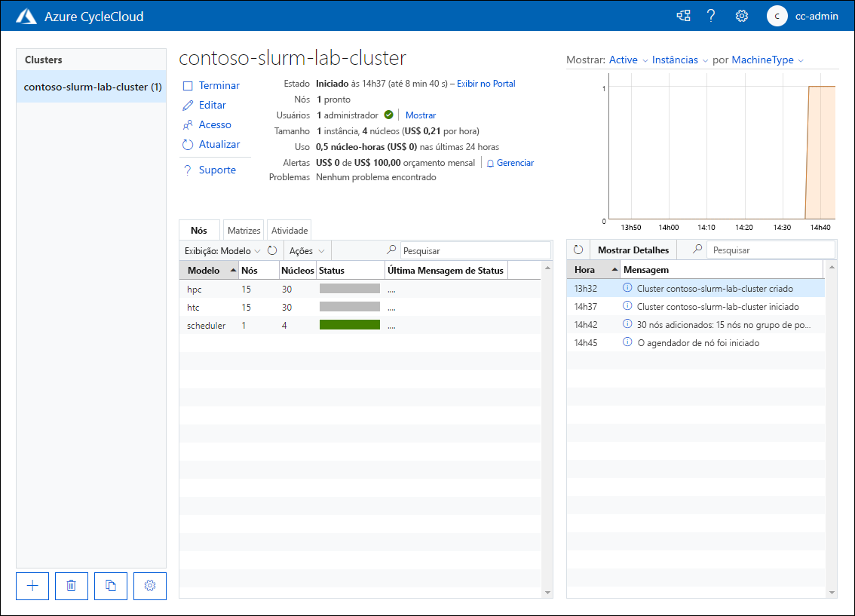
Task: Click the feedback icon in top bar
Action: click(x=683, y=15)
